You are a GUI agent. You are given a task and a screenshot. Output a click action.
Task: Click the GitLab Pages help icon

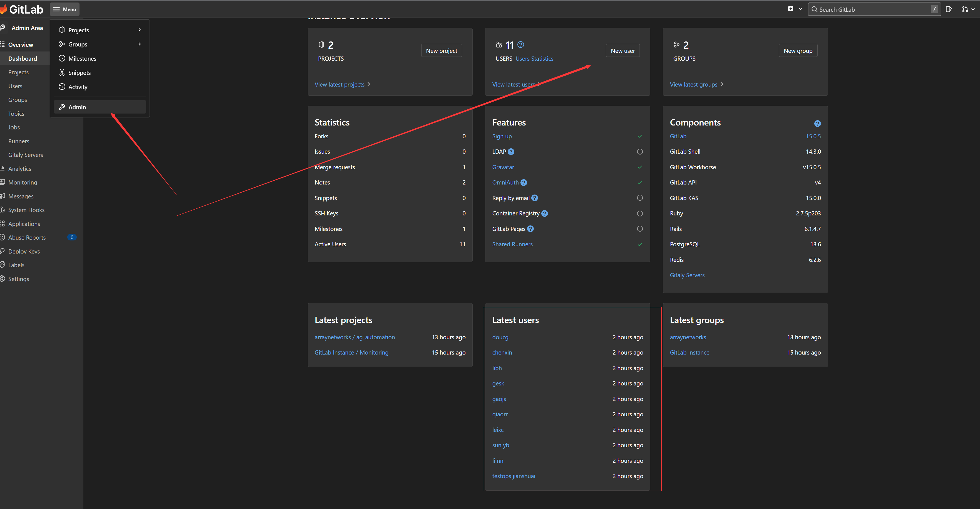(x=530, y=229)
